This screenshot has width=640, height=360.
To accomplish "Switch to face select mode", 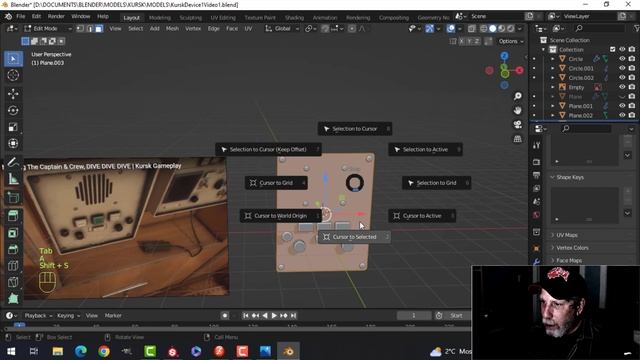I will [99, 29].
